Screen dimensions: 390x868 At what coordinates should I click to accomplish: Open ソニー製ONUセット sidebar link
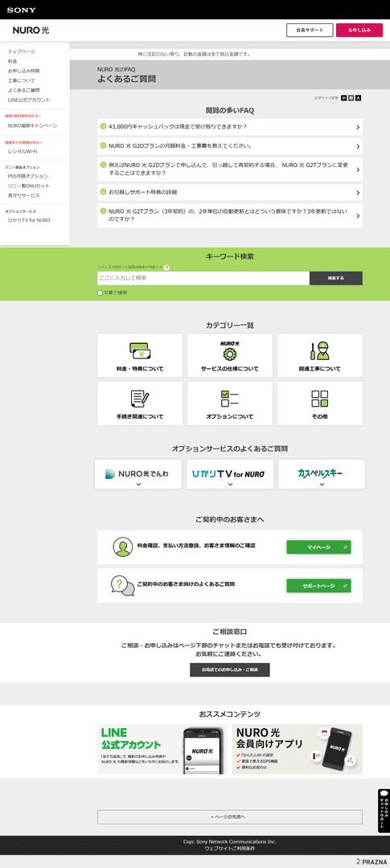coord(28,186)
